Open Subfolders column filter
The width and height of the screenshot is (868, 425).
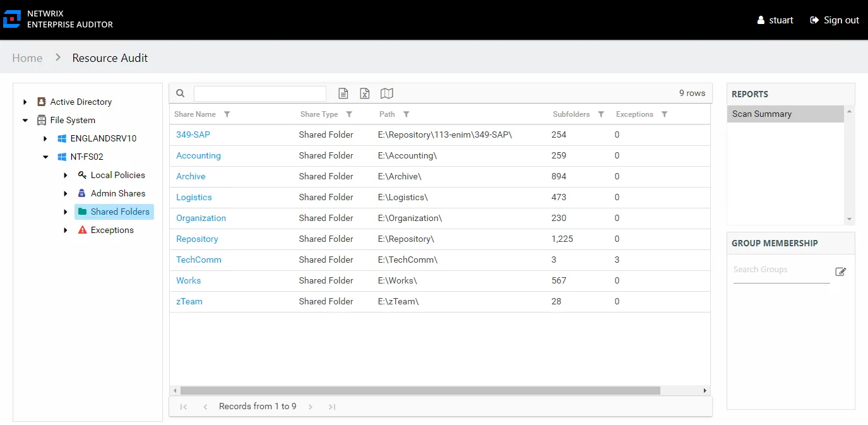pos(601,114)
